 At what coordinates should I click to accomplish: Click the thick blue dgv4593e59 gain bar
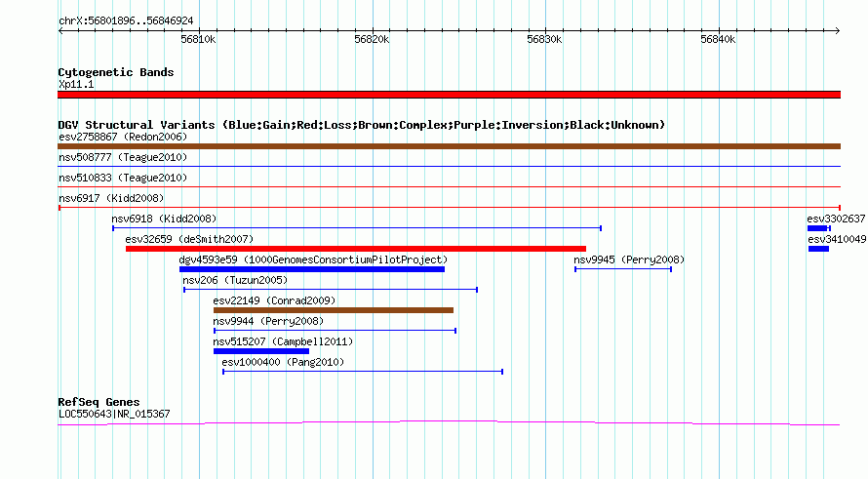tap(312, 269)
